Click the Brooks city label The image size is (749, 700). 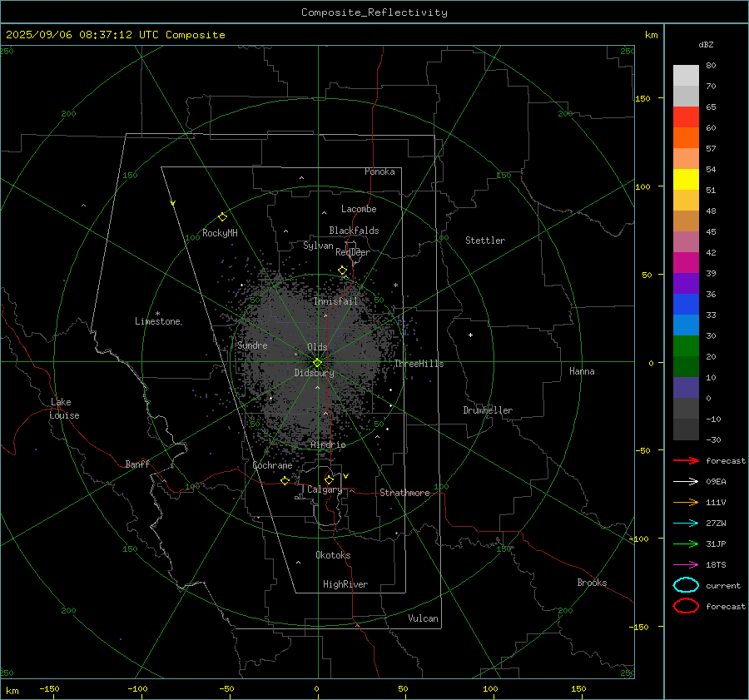click(x=592, y=583)
